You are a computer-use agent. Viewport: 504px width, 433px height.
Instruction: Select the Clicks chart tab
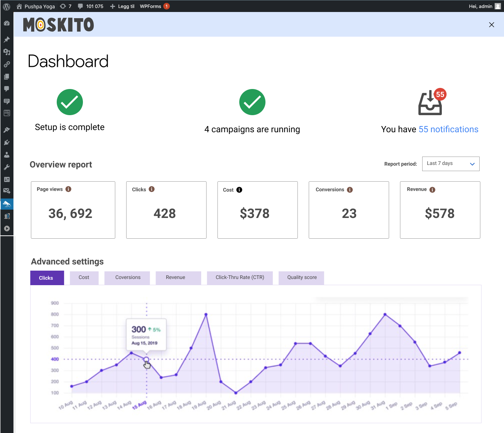(x=47, y=278)
